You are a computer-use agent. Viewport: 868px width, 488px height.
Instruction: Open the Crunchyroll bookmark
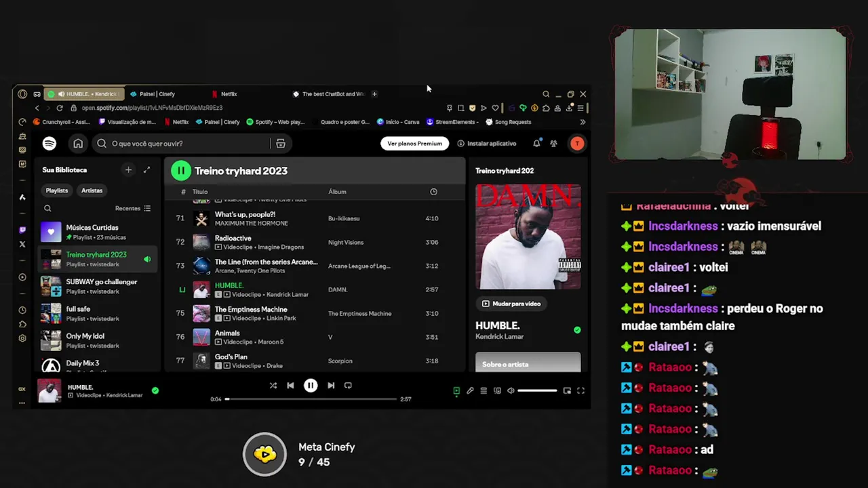(x=62, y=122)
